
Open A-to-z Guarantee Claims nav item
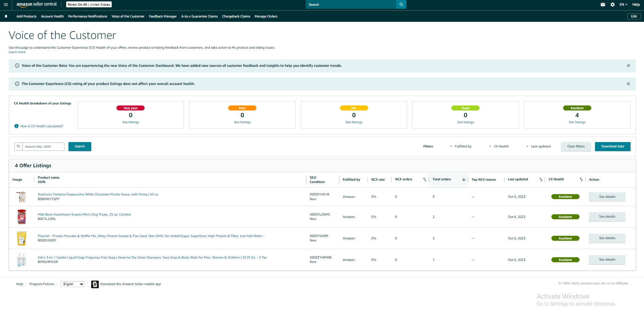click(x=199, y=16)
